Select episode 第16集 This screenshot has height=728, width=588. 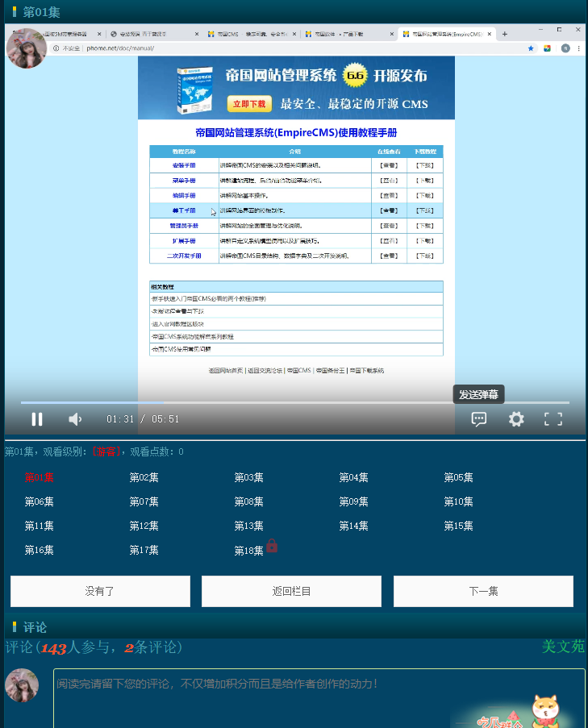(39, 550)
